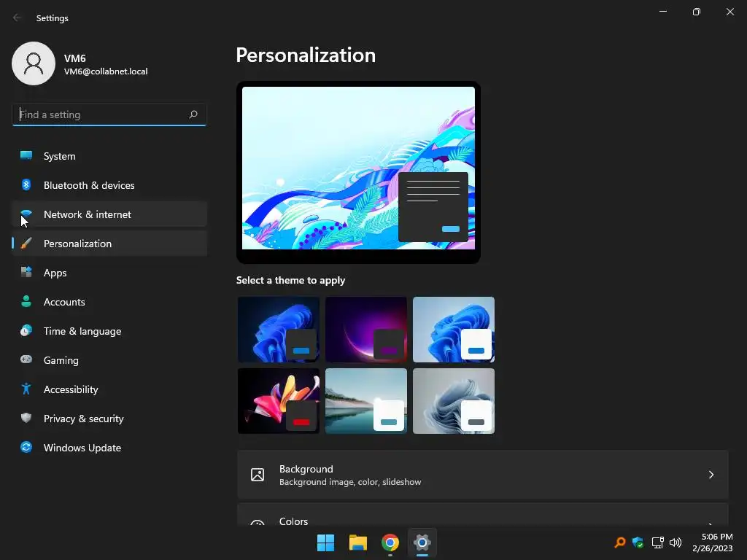
Task: Click the Settings gear on the taskbar
Action: click(422, 542)
